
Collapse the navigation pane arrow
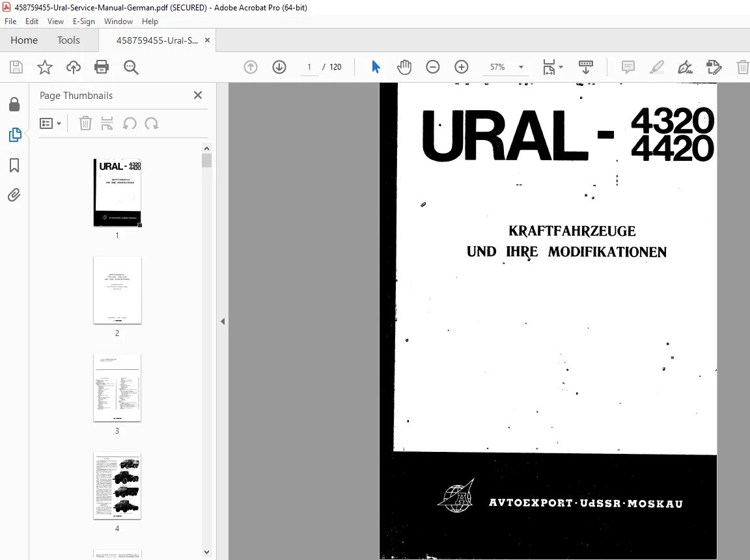click(x=223, y=322)
